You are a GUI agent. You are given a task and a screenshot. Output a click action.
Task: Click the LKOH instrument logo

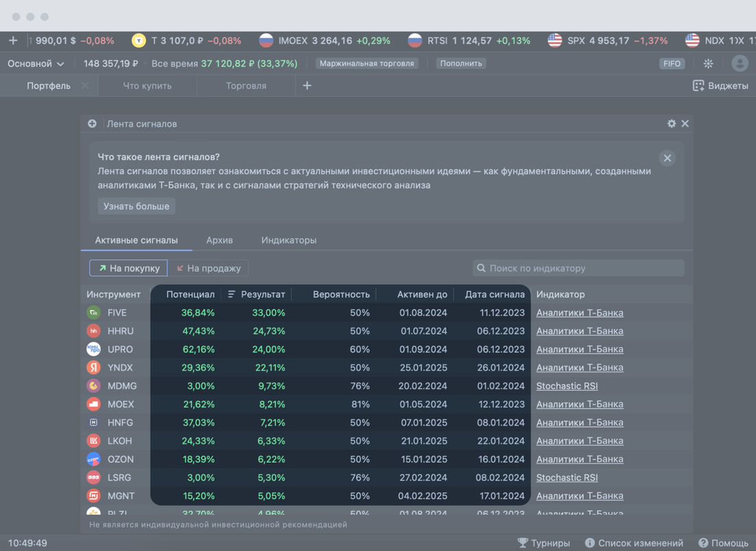tap(94, 441)
